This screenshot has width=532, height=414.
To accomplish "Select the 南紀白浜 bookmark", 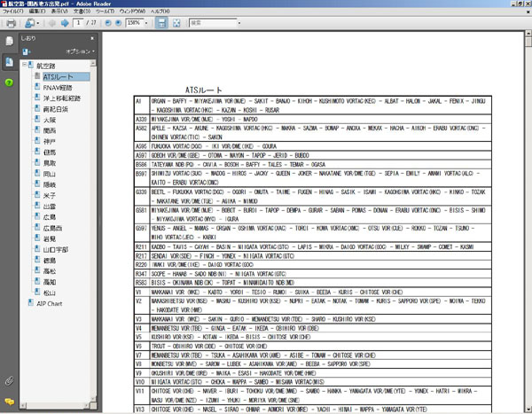I will 55,109.
